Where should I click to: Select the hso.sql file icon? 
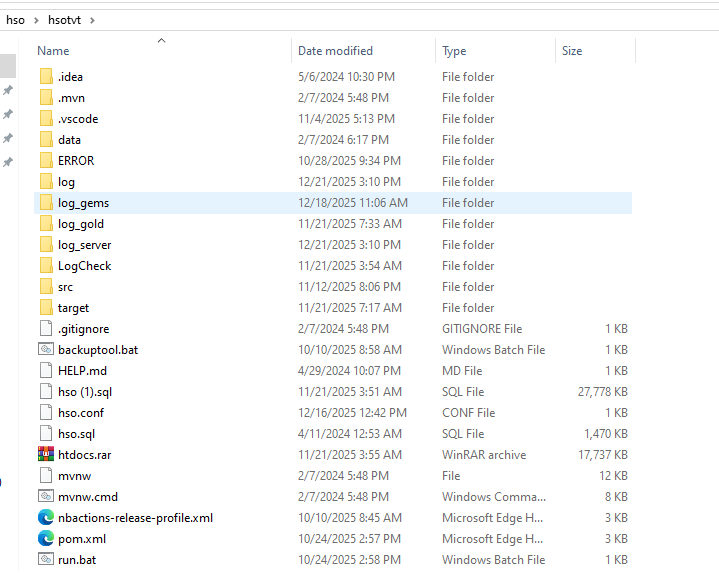[x=46, y=434]
